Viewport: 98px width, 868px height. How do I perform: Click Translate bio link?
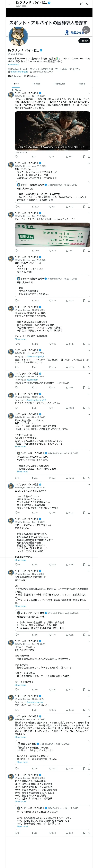[x=14, y=65]
